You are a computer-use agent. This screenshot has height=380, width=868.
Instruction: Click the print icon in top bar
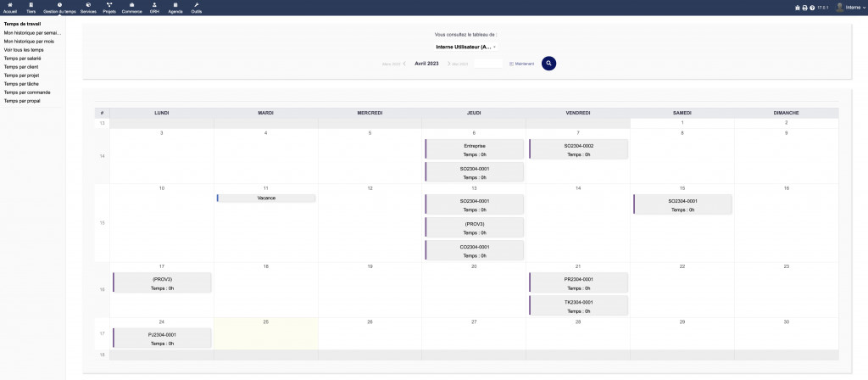804,8
